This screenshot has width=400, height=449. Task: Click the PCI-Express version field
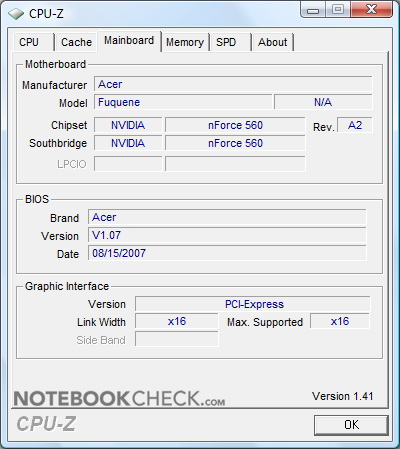253,304
